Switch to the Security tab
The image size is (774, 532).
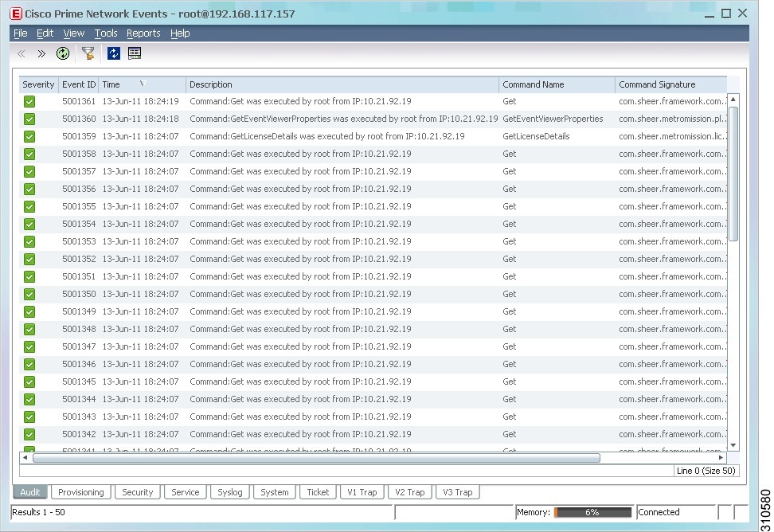pos(137,492)
